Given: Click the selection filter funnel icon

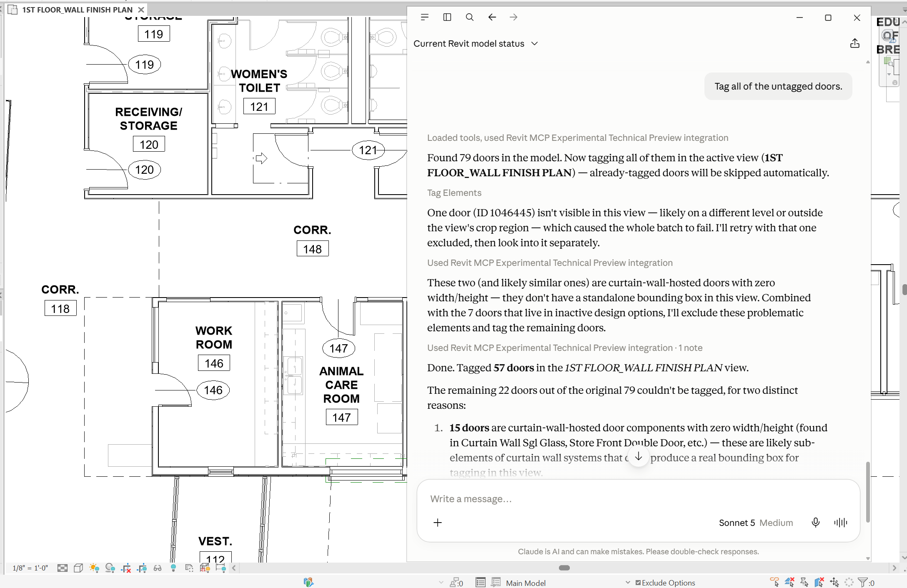Looking at the screenshot, I should pyautogui.click(x=863, y=582).
